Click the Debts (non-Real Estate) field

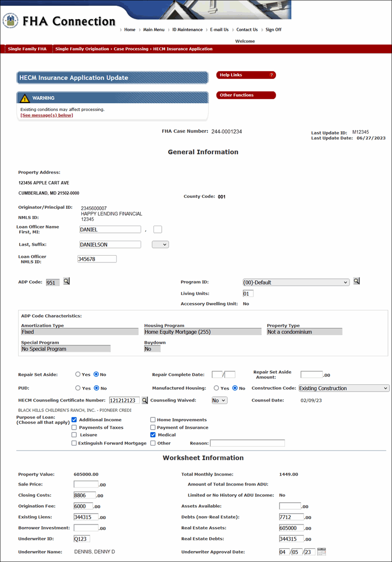291,517
